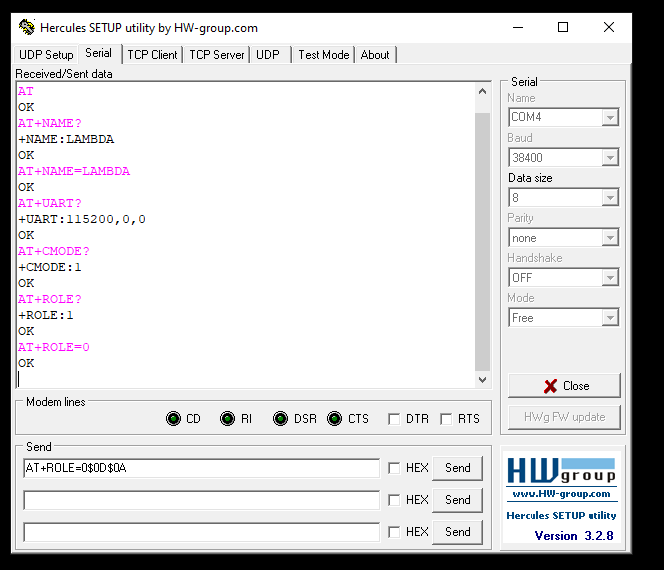
Task: Switch to the TCP Server tab
Action: click(x=217, y=55)
